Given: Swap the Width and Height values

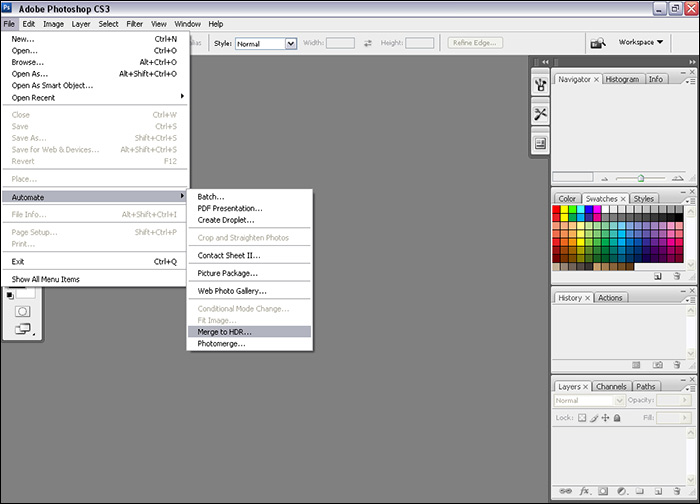Looking at the screenshot, I should pyautogui.click(x=367, y=43).
